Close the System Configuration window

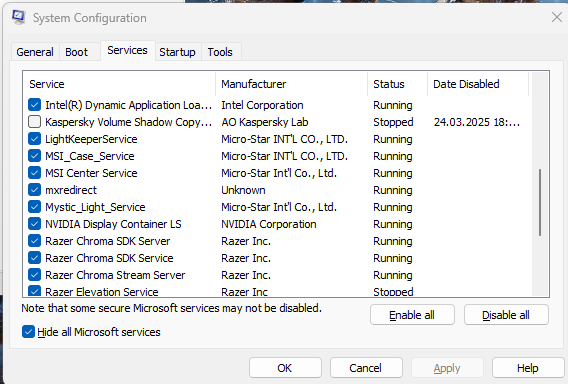coord(557,17)
